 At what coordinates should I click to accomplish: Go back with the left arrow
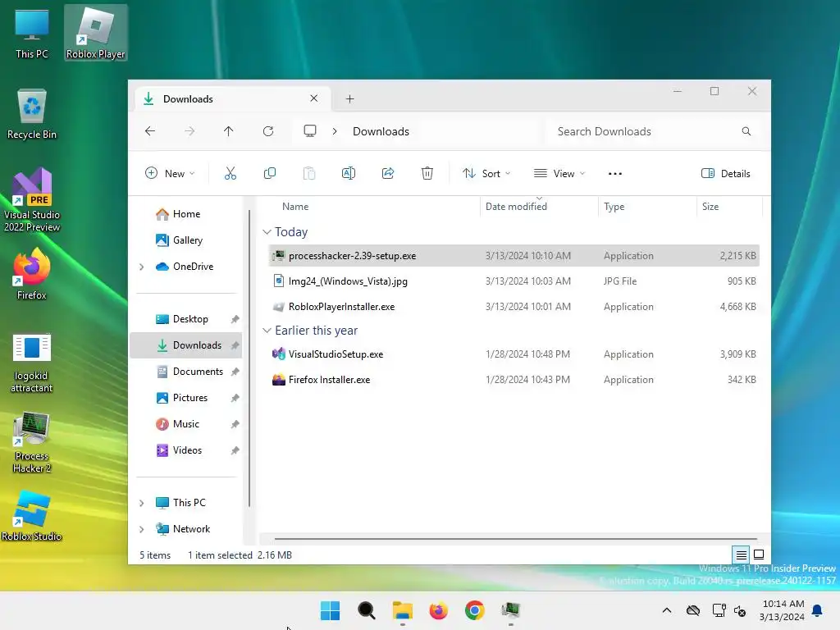click(150, 131)
